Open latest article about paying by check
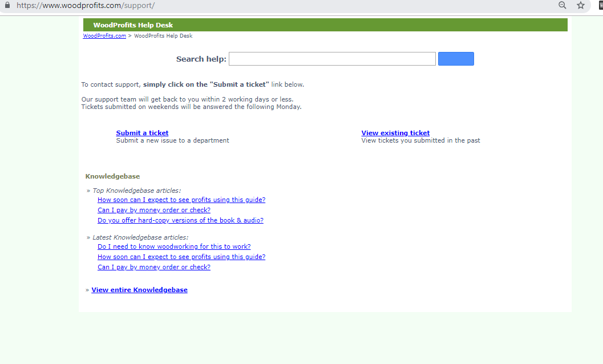Viewport: 603px width, 364px height. tap(154, 267)
